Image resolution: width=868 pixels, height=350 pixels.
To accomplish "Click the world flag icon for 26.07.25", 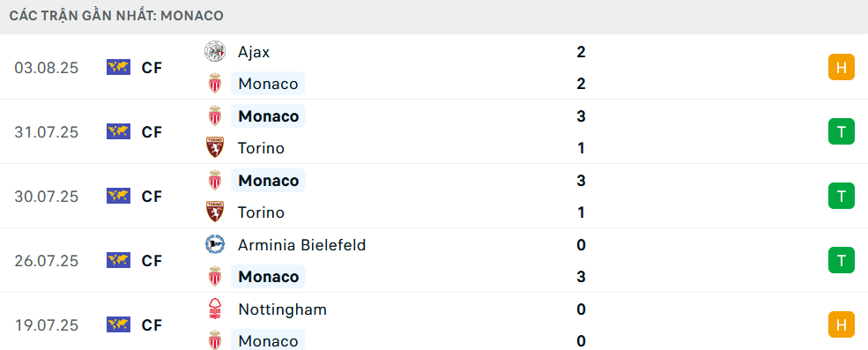I will (x=118, y=260).
